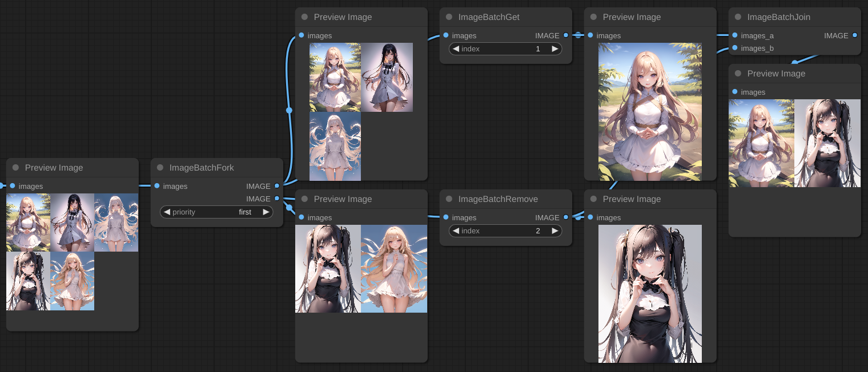Click the index value field in ImageBatchGet
The width and height of the screenshot is (868, 372).
pyautogui.click(x=505, y=49)
